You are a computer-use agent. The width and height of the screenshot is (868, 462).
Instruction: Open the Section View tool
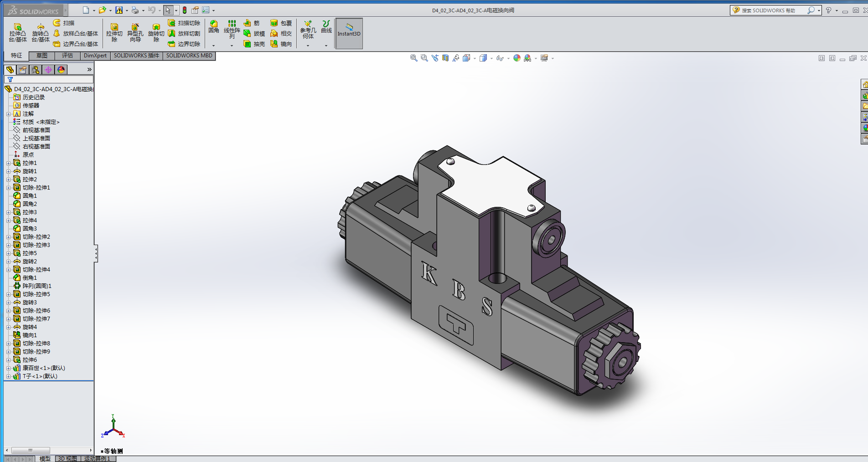445,58
